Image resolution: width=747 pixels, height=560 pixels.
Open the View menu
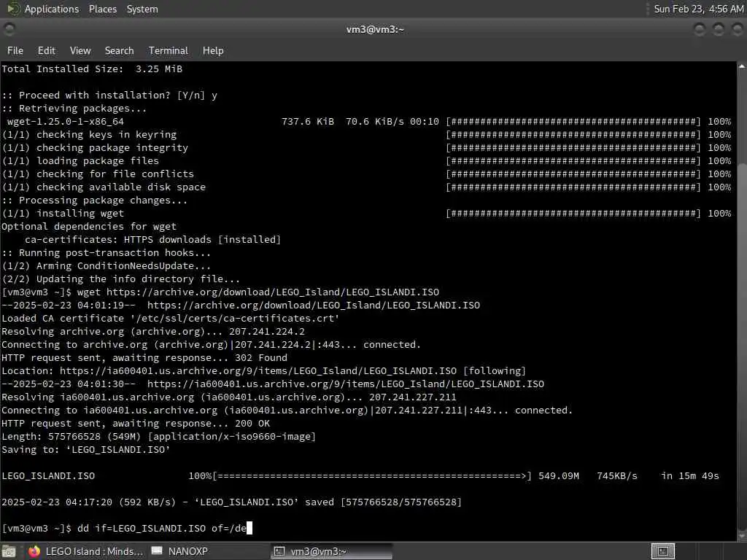click(x=80, y=50)
